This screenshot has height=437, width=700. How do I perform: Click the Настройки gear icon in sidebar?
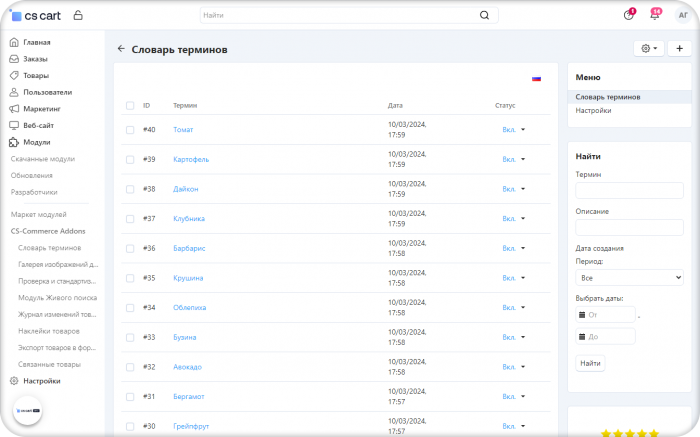coord(14,381)
